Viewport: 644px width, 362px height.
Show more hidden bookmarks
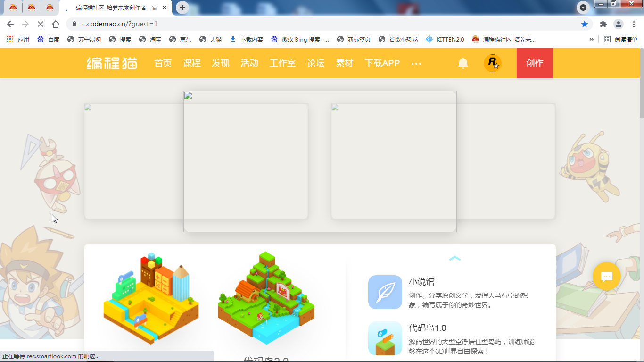(x=592, y=40)
